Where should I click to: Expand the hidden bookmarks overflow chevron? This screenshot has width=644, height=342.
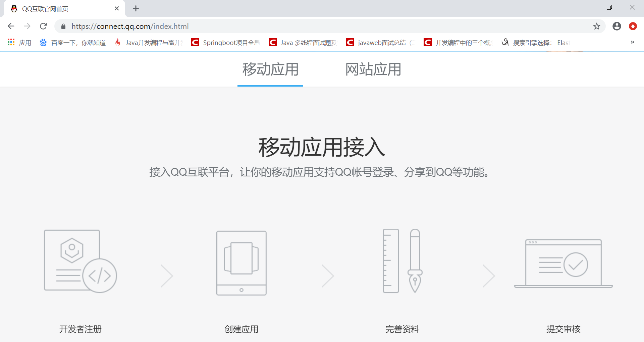[632, 42]
